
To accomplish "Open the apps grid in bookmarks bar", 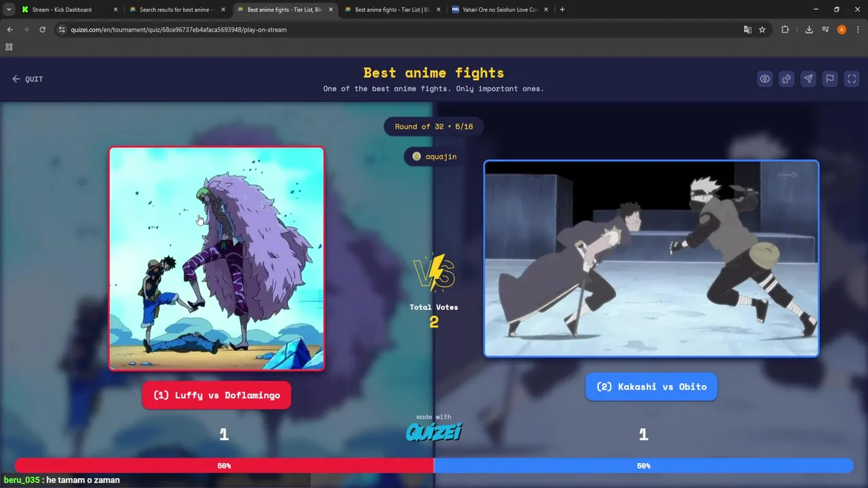I will pos(9,47).
